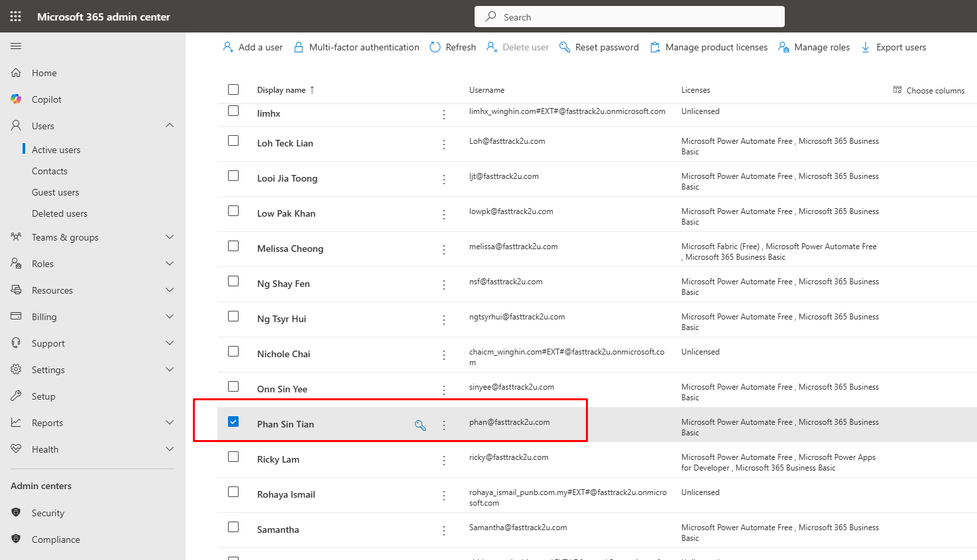
Task: Expand the Roles section chevron
Action: tap(170, 263)
